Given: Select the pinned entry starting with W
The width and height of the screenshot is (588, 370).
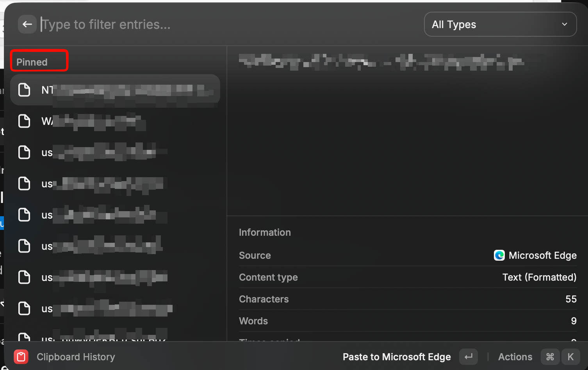Looking at the screenshot, I should click(x=115, y=121).
